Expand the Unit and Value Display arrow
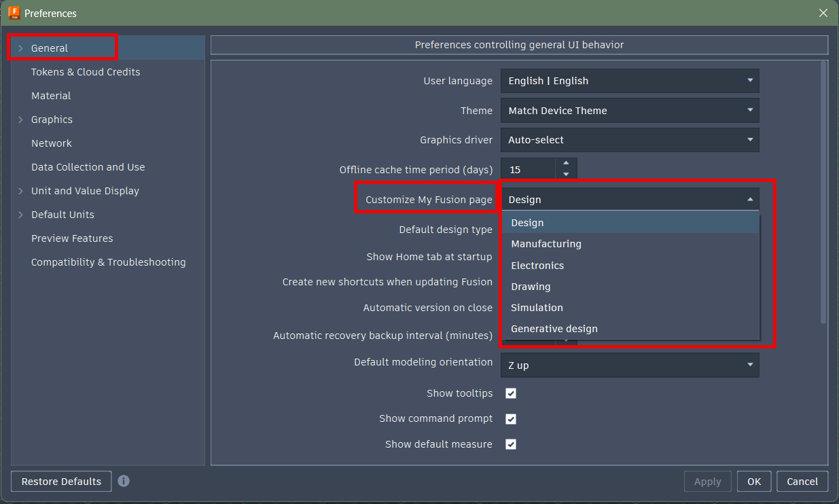This screenshot has height=504, width=839. [20, 191]
